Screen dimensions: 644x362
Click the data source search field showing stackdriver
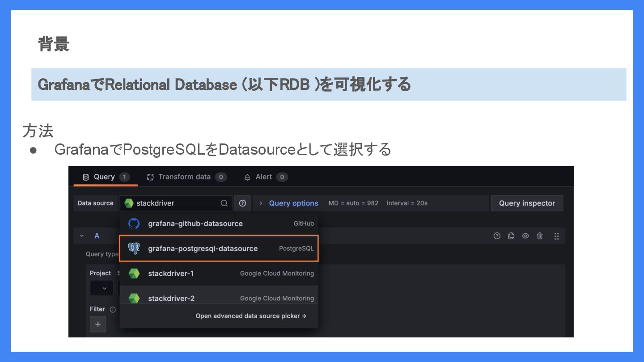click(176, 203)
